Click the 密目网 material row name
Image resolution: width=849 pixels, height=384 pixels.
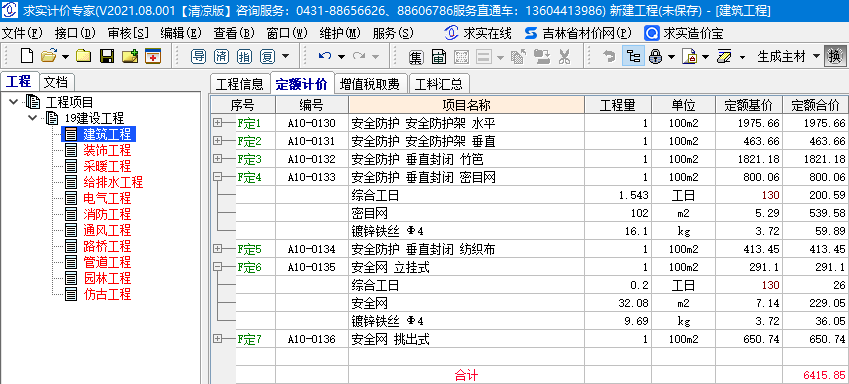coord(369,213)
